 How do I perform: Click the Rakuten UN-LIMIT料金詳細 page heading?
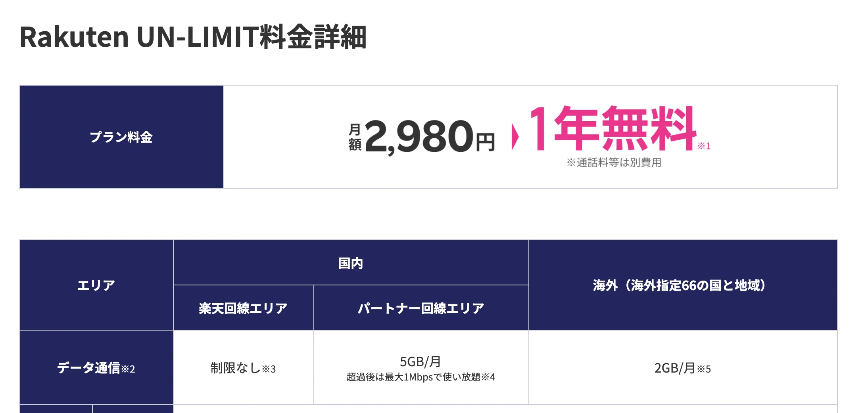(193, 37)
